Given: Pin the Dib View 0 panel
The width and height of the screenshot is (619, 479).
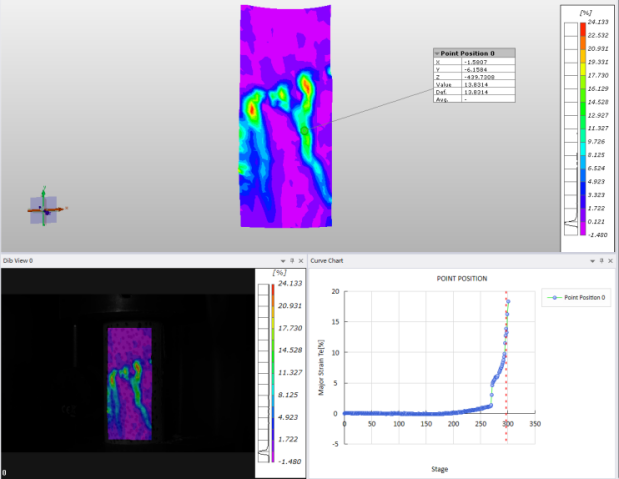Looking at the screenshot, I should pyautogui.click(x=292, y=260).
